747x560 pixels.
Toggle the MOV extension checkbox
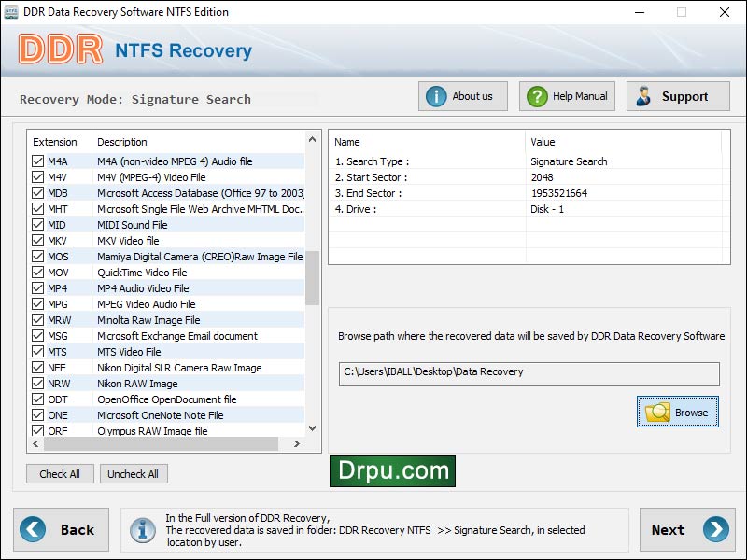tap(37, 272)
